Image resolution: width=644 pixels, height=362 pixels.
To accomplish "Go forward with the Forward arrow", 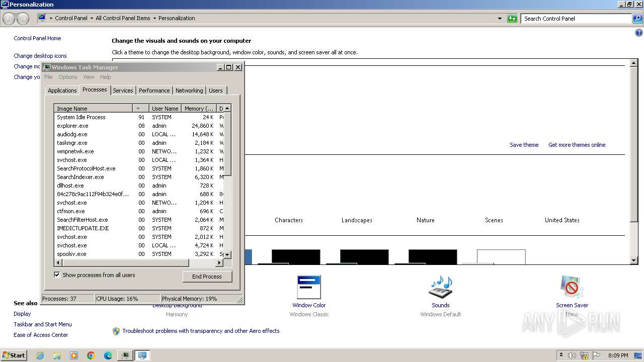I will click(23, 19).
